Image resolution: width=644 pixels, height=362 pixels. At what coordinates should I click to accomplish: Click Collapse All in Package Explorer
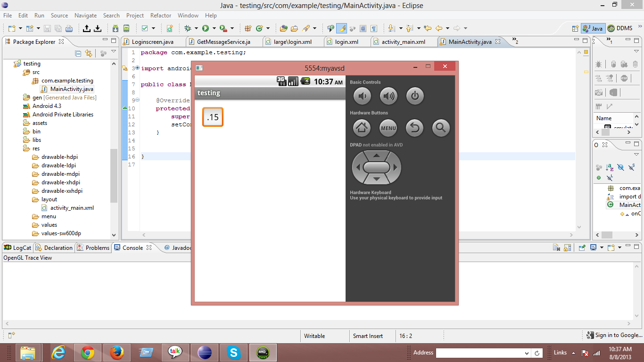coord(78,53)
